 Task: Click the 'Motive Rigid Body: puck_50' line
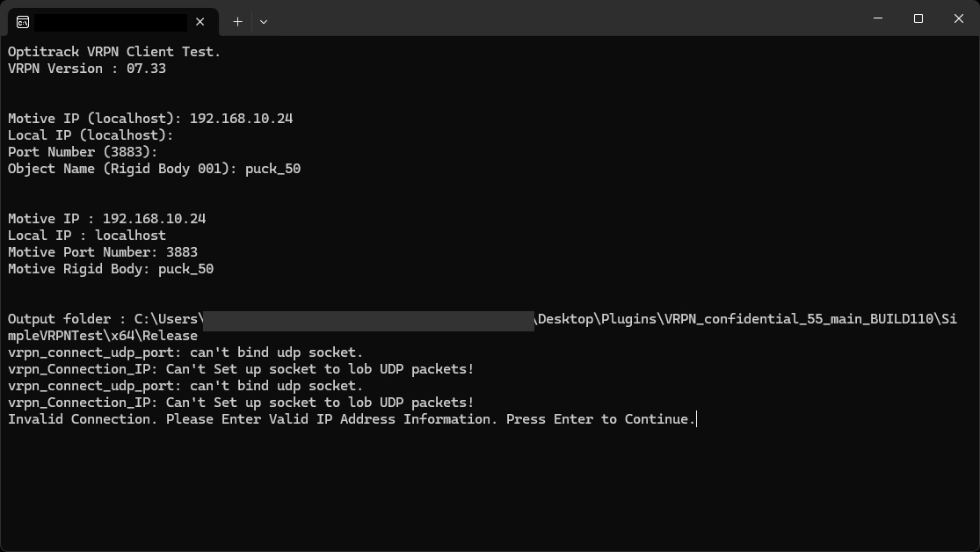[111, 269]
